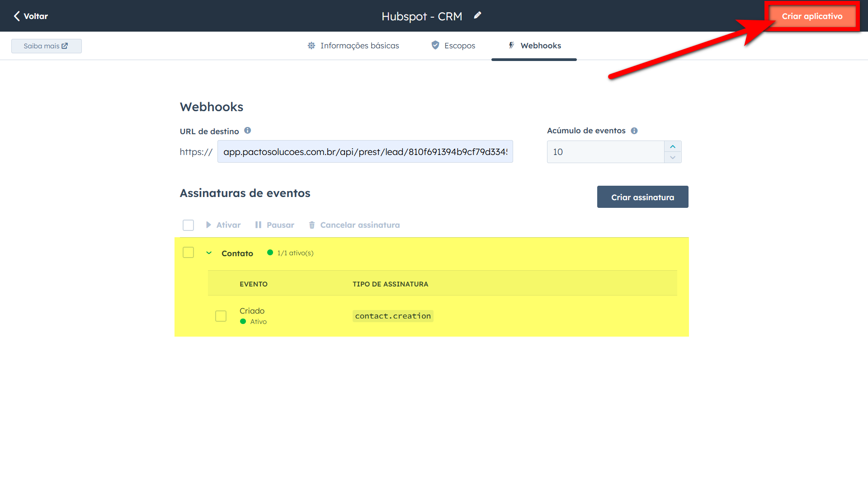Check the Contato group checkbox
The width and height of the screenshot is (868, 488).
pyautogui.click(x=188, y=253)
